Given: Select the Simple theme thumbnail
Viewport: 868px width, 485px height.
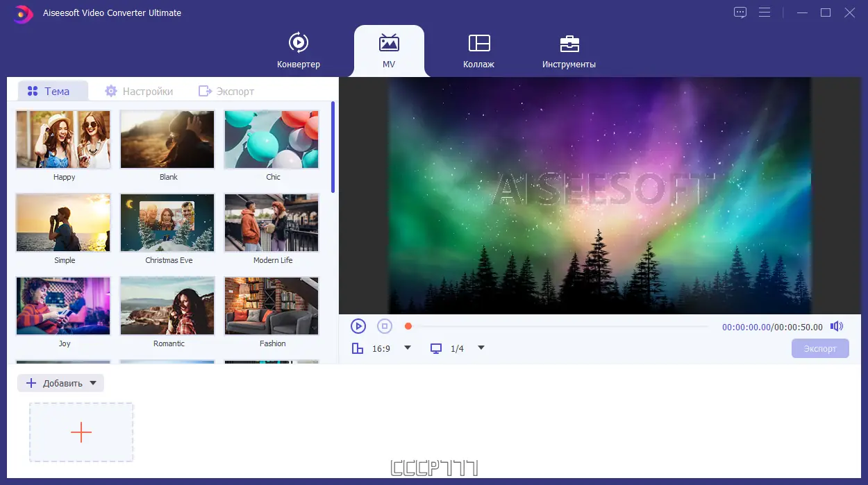Looking at the screenshot, I should click(63, 223).
